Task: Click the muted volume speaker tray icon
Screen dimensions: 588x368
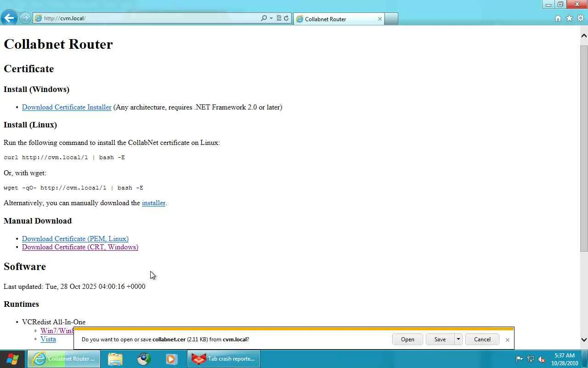Action: click(x=542, y=359)
